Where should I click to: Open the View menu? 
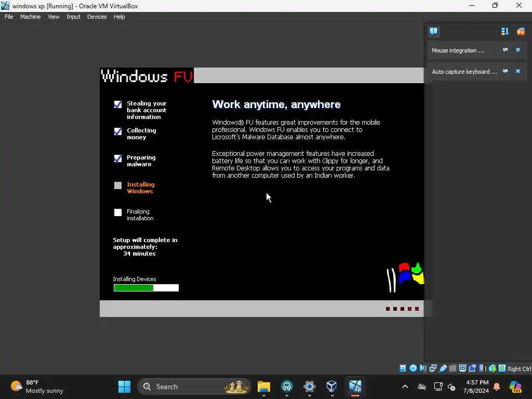(x=54, y=17)
